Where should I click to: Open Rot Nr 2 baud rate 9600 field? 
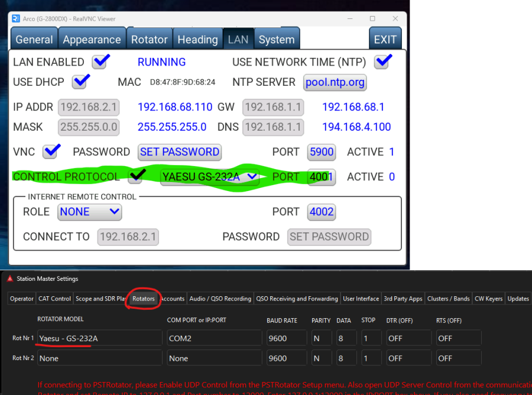[287, 358]
